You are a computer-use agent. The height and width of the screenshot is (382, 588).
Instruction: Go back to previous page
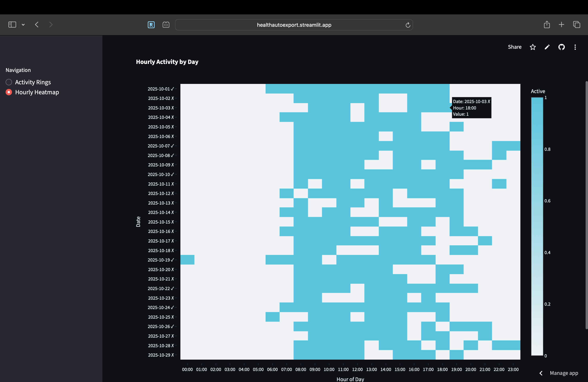37,24
